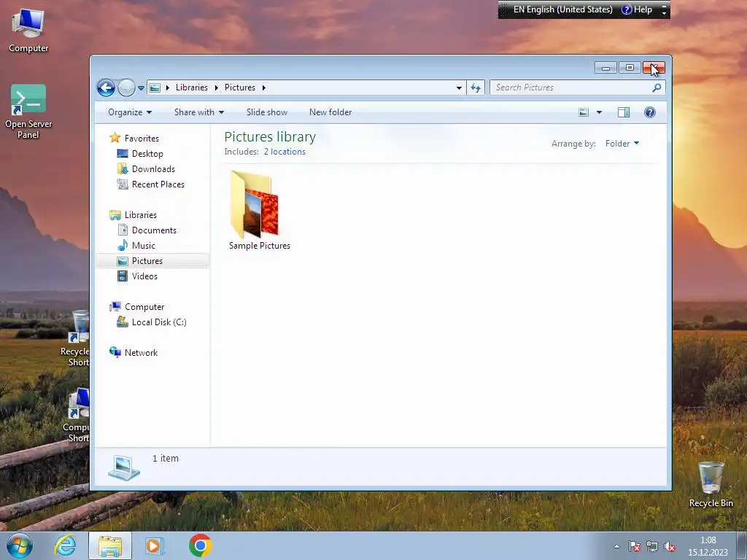
Task: Click the details pane library icon
Action: click(x=124, y=467)
